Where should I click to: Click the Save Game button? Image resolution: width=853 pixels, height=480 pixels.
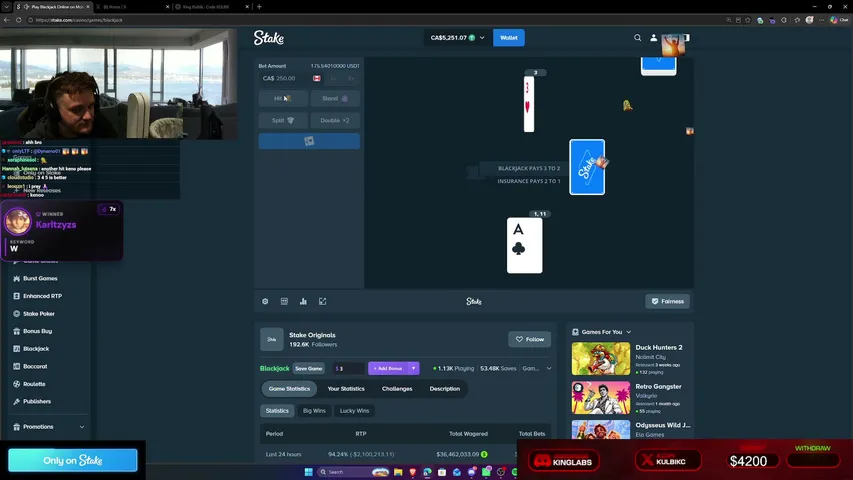[x=308, y=368]
